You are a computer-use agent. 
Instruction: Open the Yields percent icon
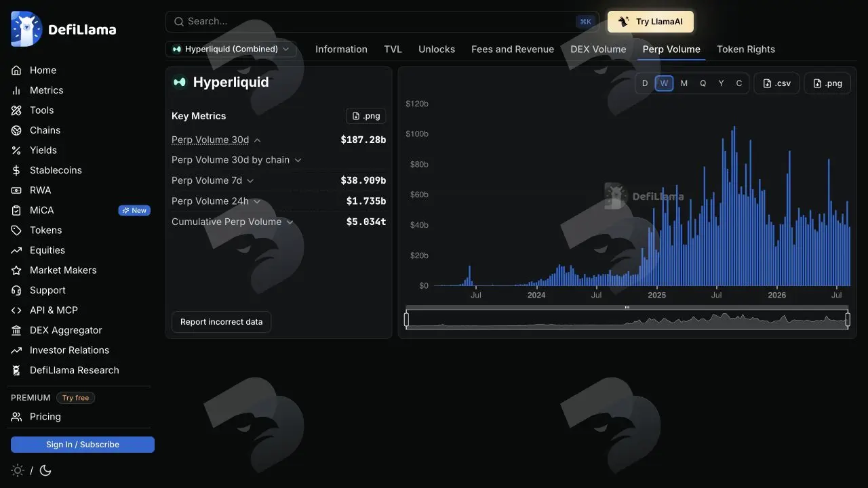click(17, 150)
